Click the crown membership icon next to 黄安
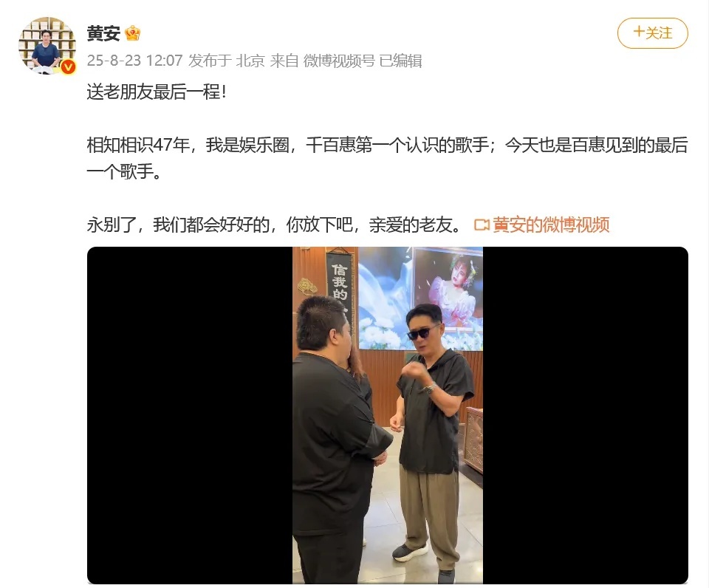Screen dimensions: 709x588 point(132,33)
